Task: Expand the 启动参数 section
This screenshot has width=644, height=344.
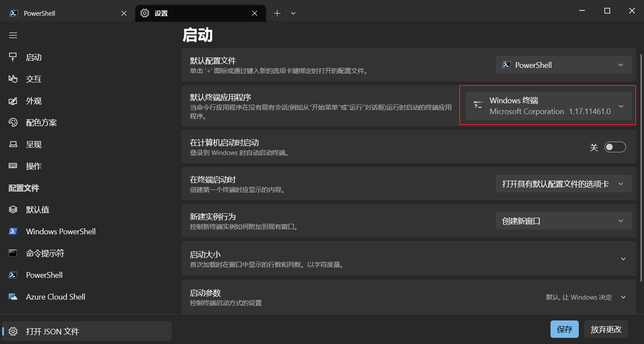Action: coord(409,297)
